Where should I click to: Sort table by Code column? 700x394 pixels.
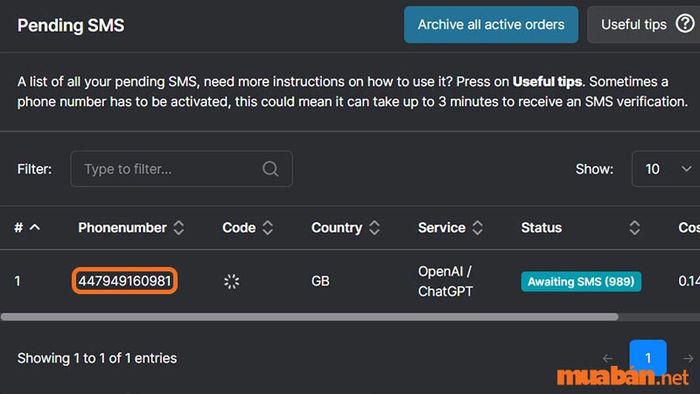(267, 228)
